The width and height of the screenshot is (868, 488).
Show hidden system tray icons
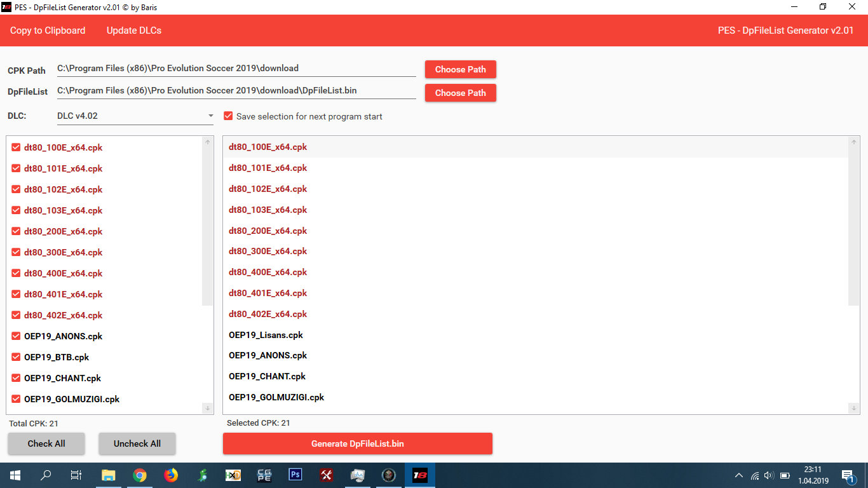[x=738, y=475]
